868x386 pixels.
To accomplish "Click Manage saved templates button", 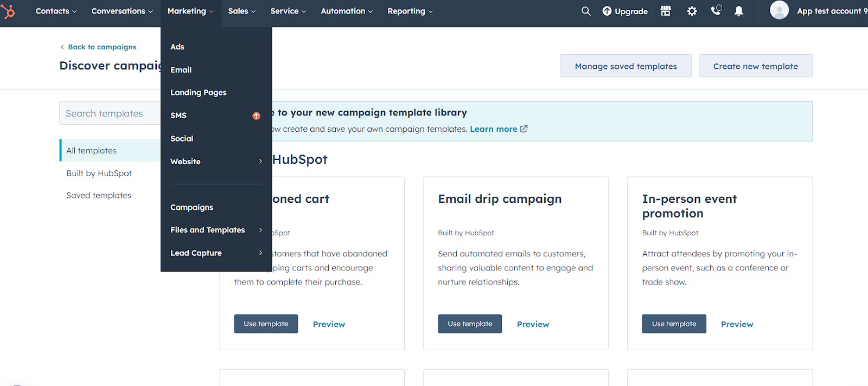I will 626,66.
